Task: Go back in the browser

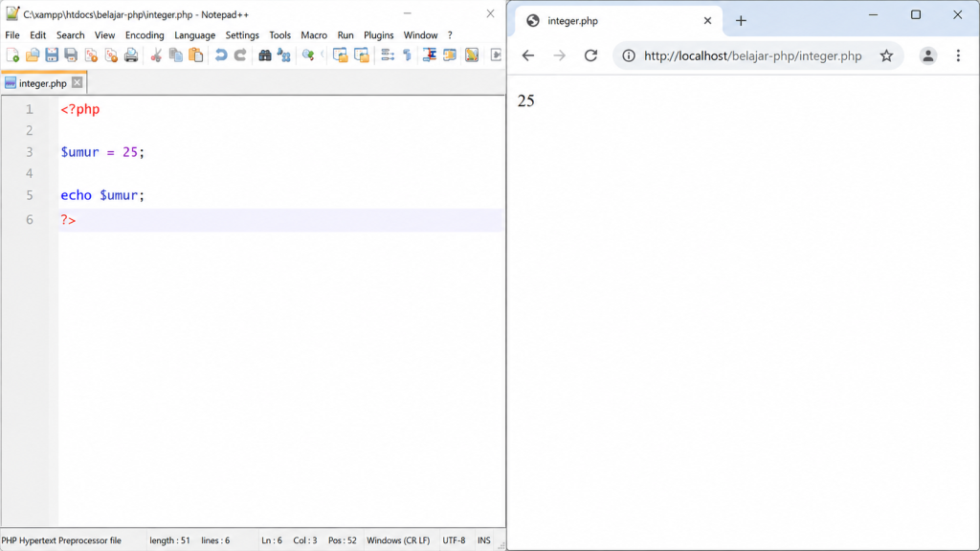Action: click(528, 55)
